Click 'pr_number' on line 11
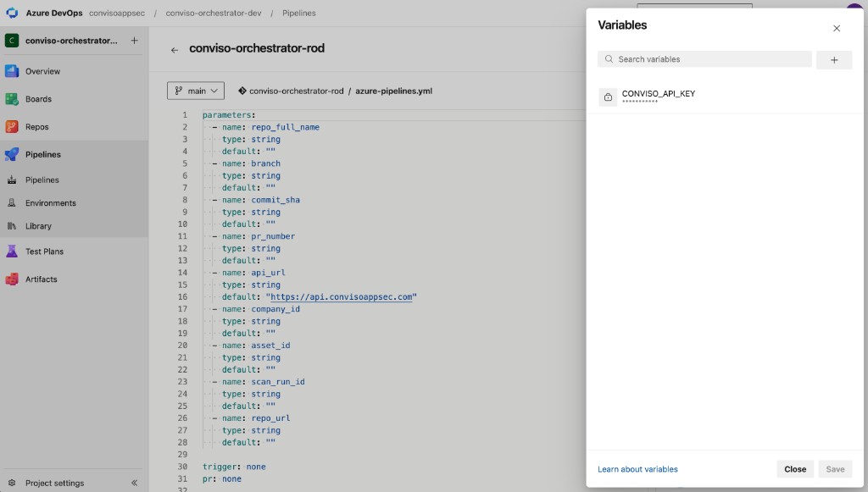The width and height of the screenshot is (868, 492). [x=273, y=236]
